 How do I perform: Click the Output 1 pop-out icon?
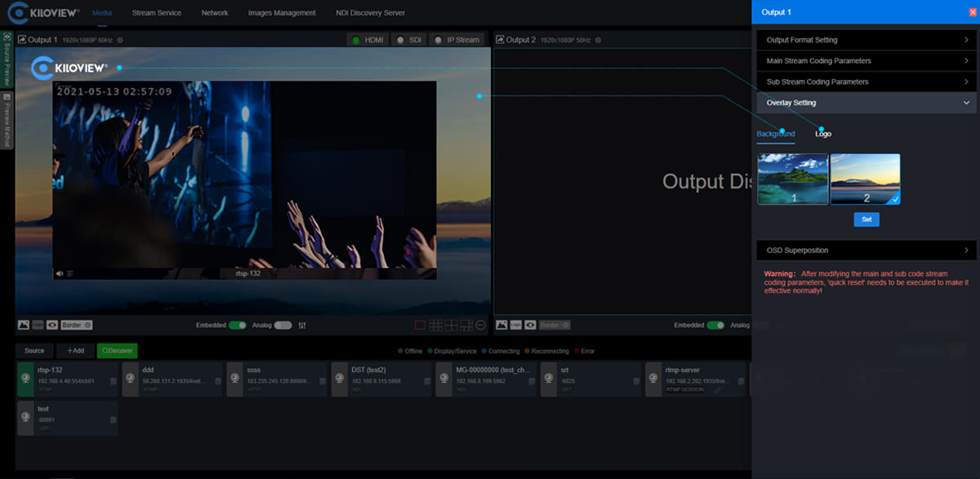pyautogui.click(x=21, y=40)
